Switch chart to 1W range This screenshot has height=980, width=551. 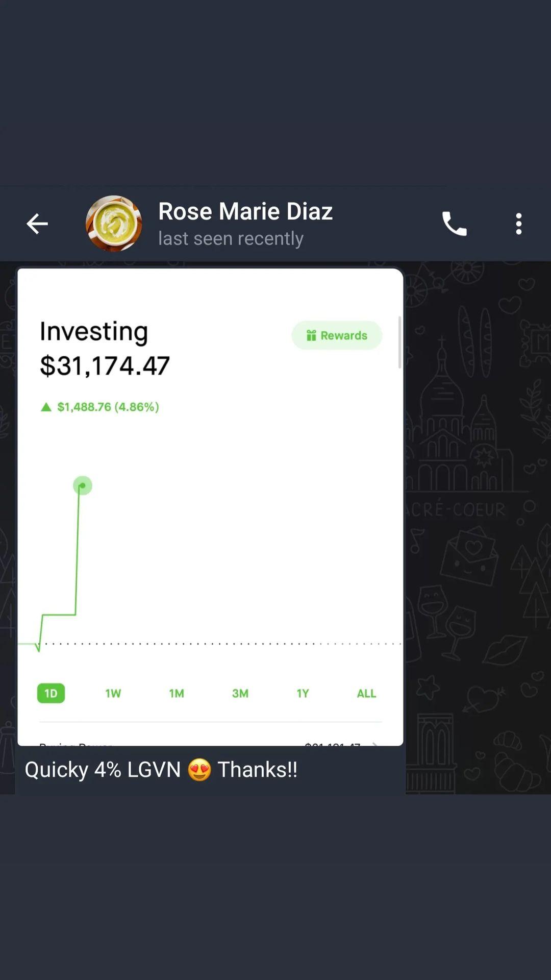113,693
